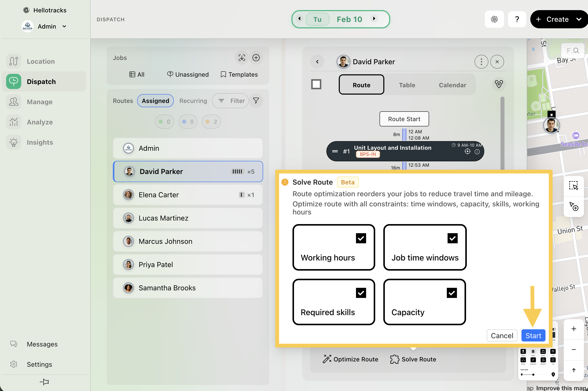Open the Create dropdown arrow
The height and width of the screenshot is (391, 588).
coord(579,19)
